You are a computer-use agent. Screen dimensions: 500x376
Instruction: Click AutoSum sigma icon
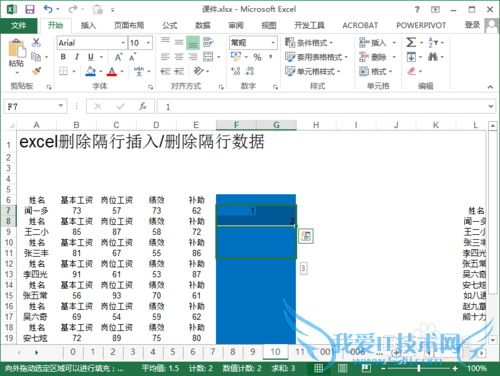coord(411,42)
